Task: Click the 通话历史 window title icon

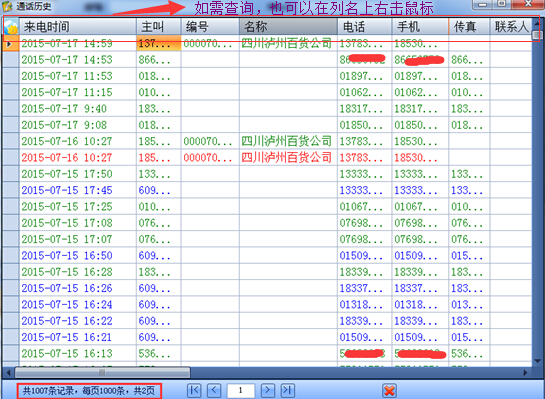Action: tap(7, 6)
